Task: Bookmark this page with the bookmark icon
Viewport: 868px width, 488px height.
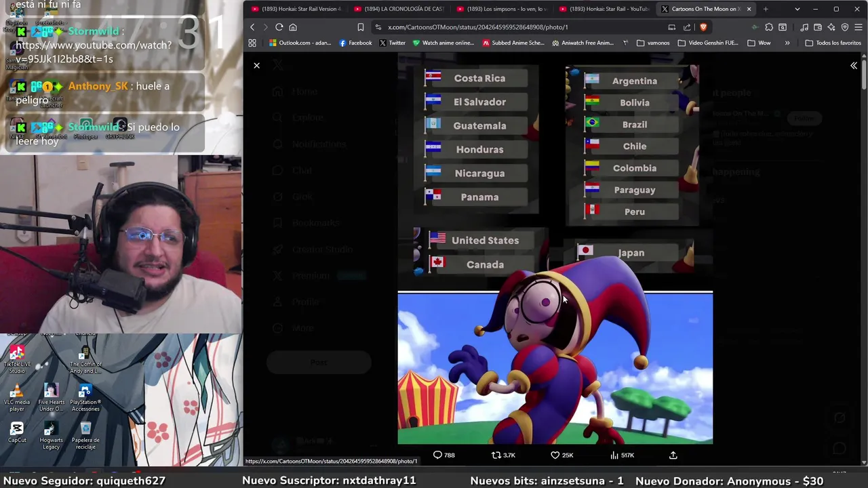Action: 360,27
